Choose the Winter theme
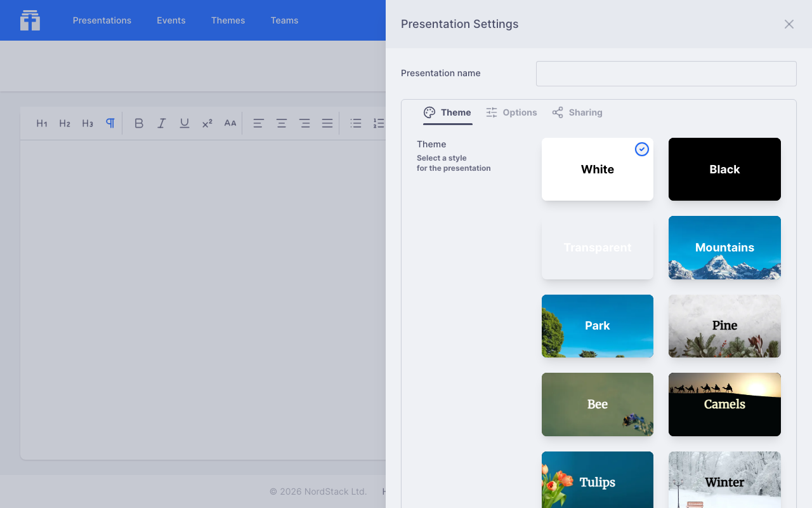 coord(724,479)
